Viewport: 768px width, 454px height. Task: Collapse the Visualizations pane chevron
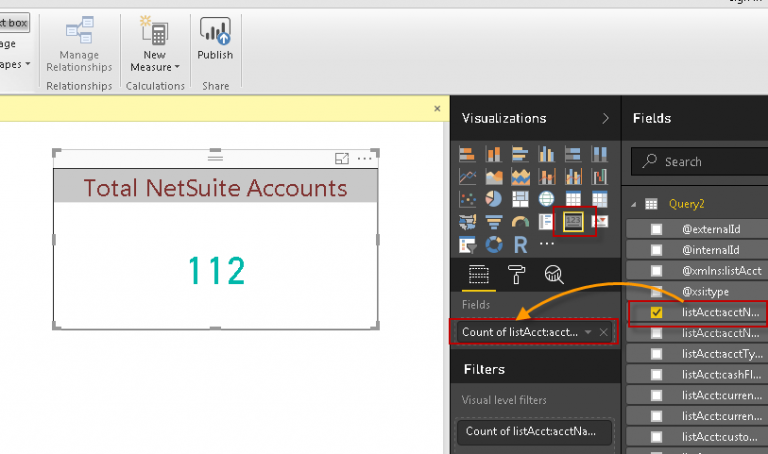[x=606, y=118]
